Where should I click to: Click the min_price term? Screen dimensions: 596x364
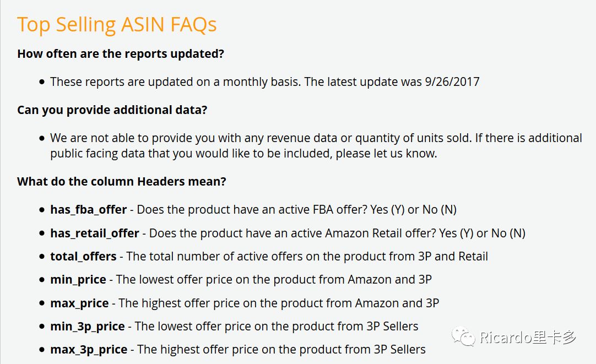point(78,280)
